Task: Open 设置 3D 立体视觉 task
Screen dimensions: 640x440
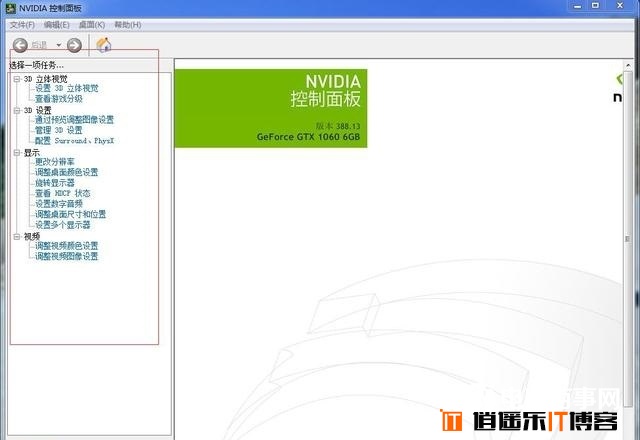Action: click(x=67, y=88)
